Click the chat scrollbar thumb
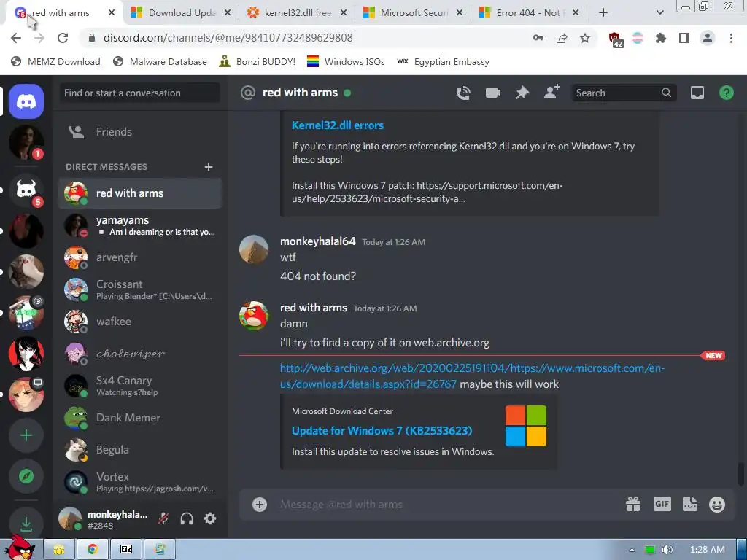The width and height of the screenshot is (747, 560). (x=741, y=474)
